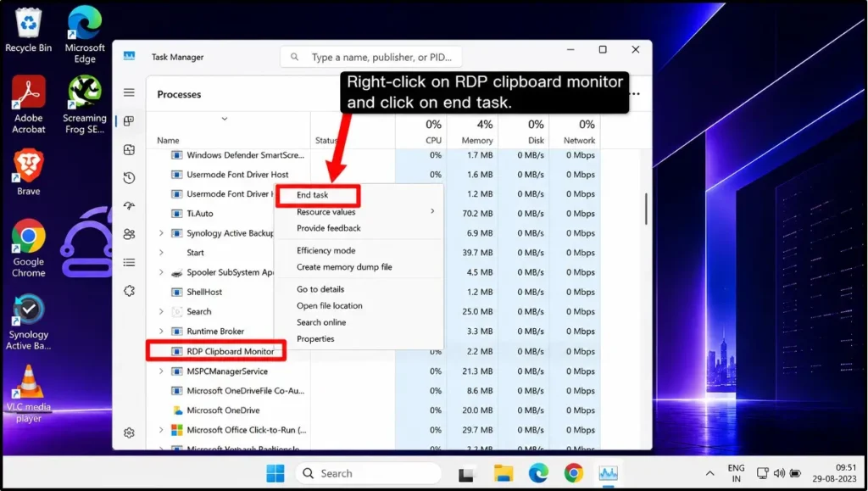The image size is (868, 491).
Task: Open Task View taskbar icon
Action: [x=466, y=473]
